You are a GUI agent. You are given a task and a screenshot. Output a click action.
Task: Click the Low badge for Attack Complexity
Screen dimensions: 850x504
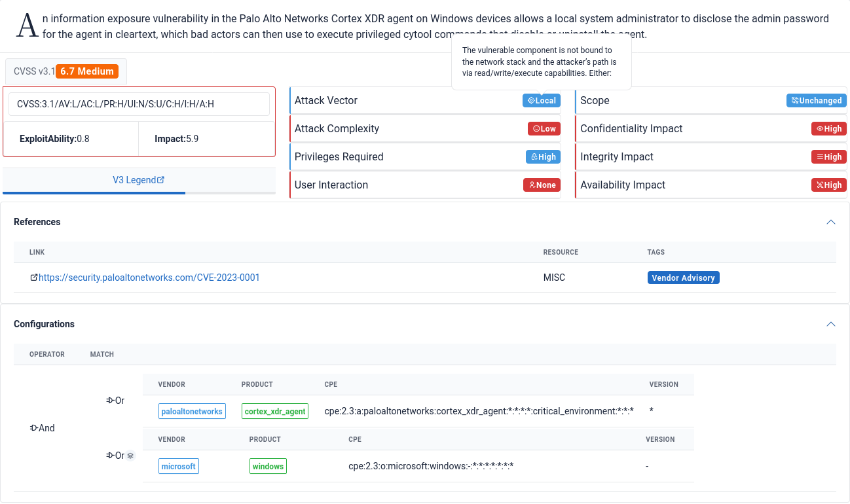click(544, 128)
